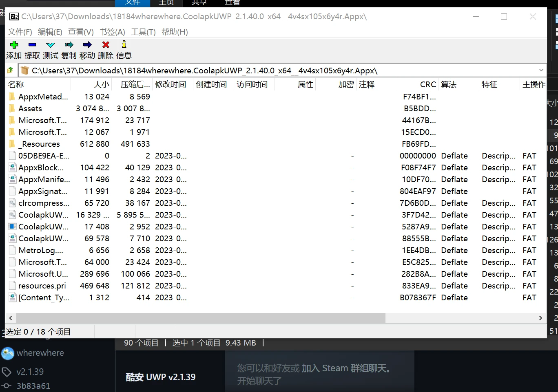
Task: Sort by the 算法 column header
Action: [458, 84]
